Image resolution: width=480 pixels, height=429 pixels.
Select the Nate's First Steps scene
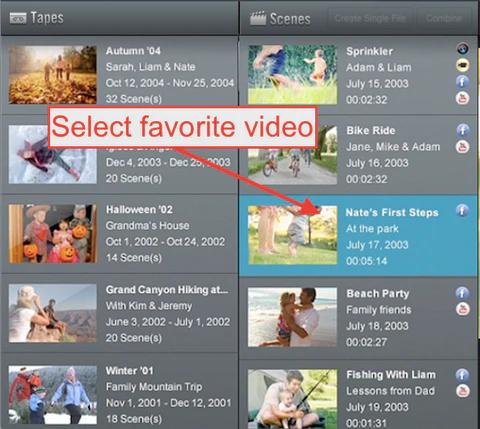(x=359, y=236)
